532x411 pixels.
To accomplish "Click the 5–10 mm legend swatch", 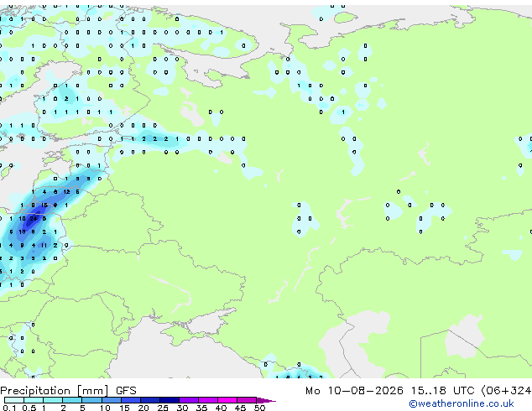I will (91, 400).
